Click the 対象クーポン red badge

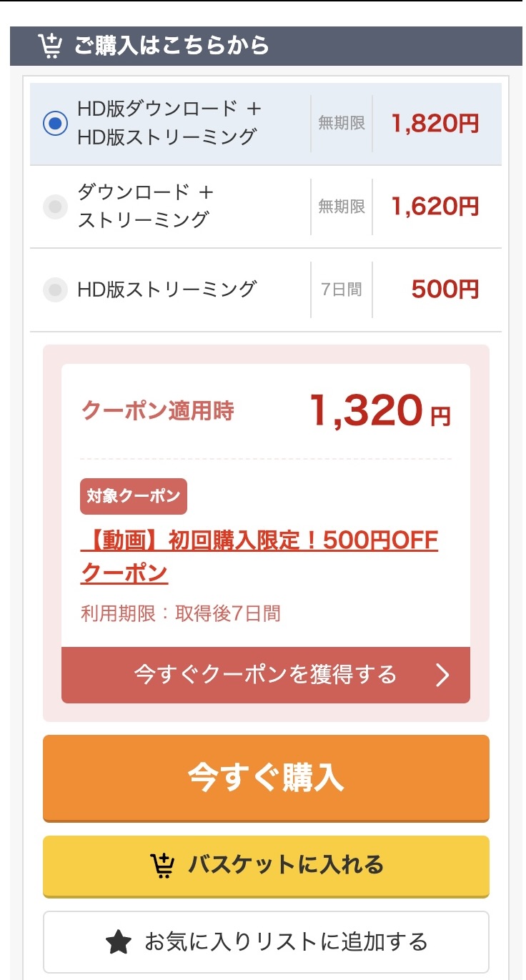134,496
